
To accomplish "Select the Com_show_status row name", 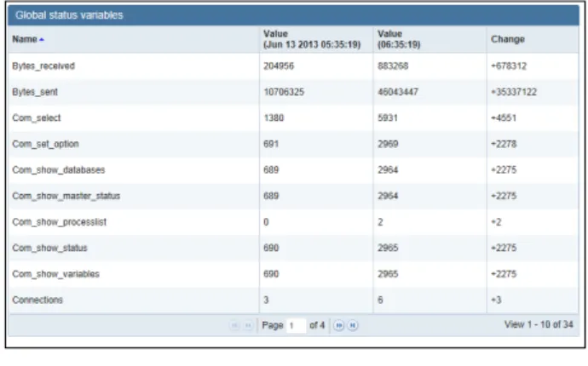I will click(x=49, y=248).
